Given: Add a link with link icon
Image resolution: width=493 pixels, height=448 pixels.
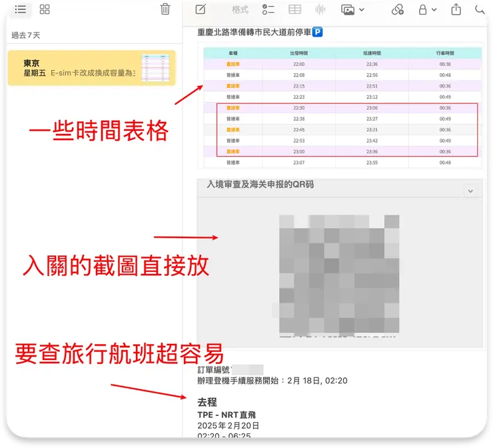Looking at the screenshot, I should tap(398, 9).
